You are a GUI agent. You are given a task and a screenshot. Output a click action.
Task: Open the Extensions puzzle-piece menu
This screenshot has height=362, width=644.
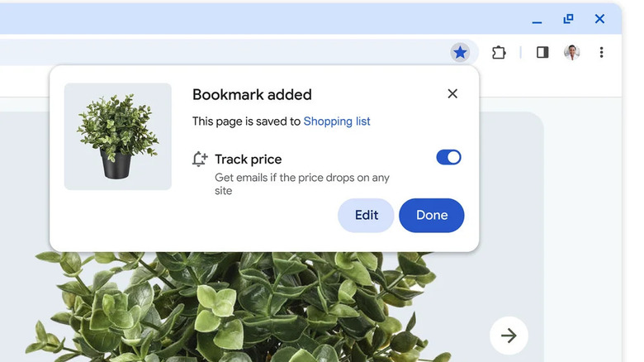point(499,53)
